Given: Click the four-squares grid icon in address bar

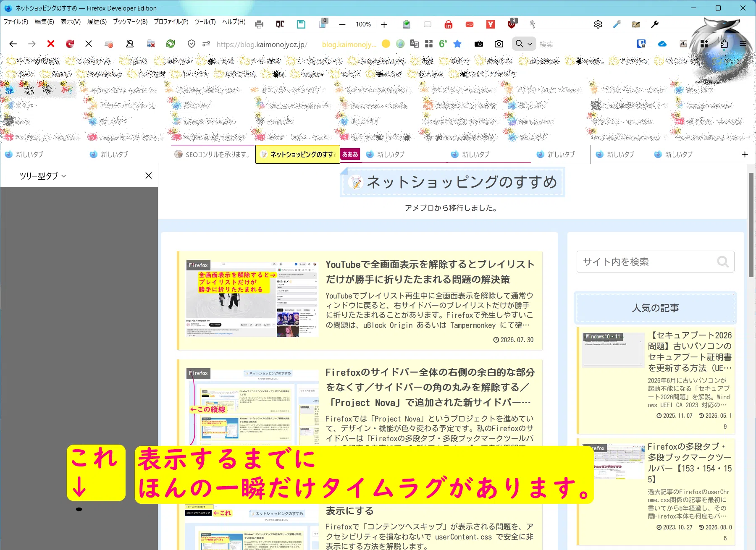Looking at the screenshot, I should coord(429,44).
